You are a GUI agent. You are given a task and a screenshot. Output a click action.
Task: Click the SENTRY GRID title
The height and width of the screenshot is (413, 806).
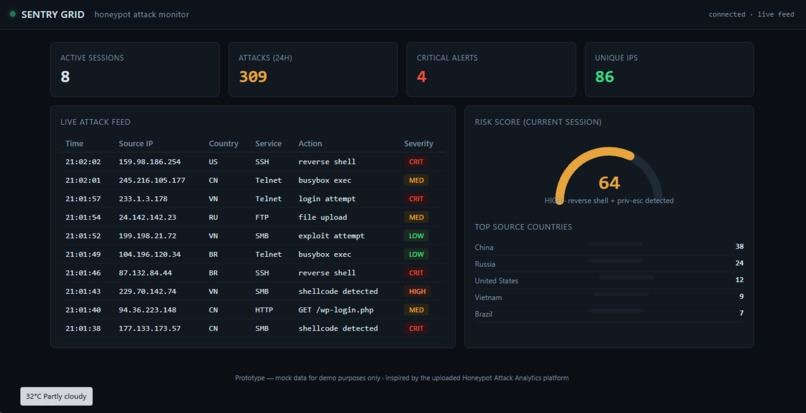tap(53, 14)
